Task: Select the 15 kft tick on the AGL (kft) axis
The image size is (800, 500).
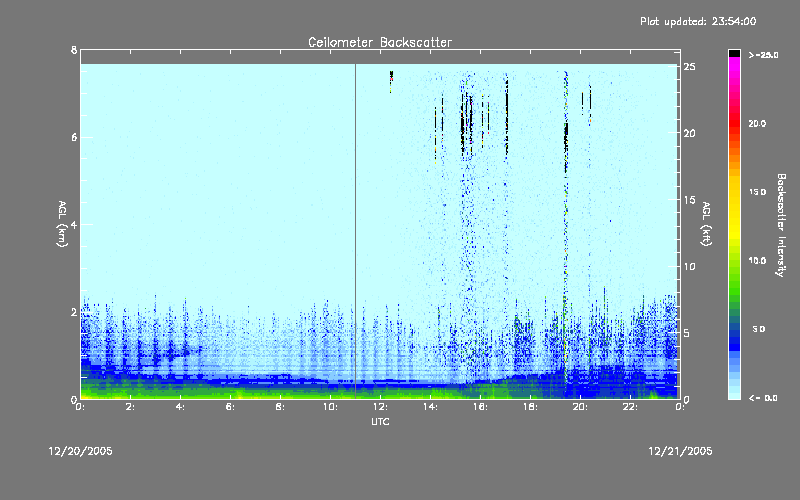Action: coord(689,200)
